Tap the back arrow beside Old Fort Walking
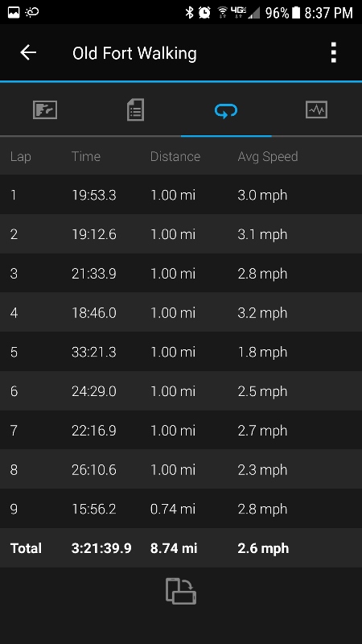 coord(28,52)
